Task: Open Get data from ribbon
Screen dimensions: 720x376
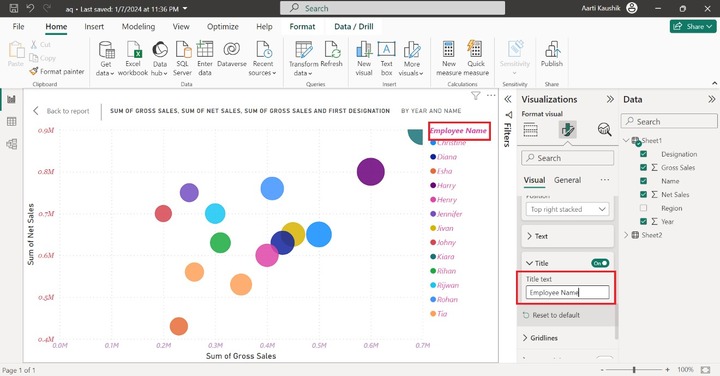Action: (106, 58)
